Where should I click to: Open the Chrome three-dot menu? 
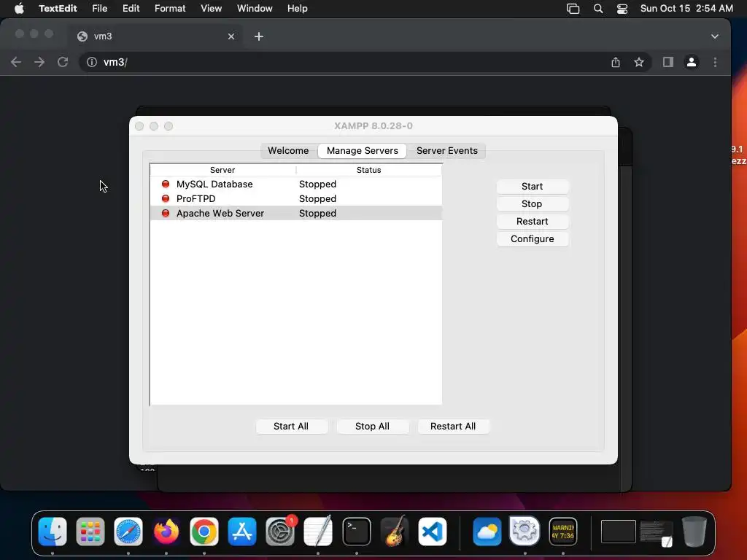click(x=715, y=62)
